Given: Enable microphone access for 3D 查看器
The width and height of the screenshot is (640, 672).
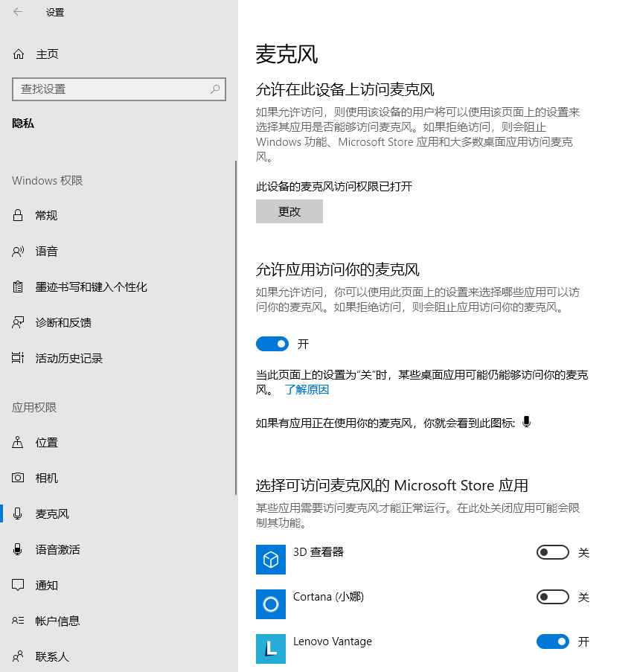Looking at the screenshot, I should [x=552, y=552].
